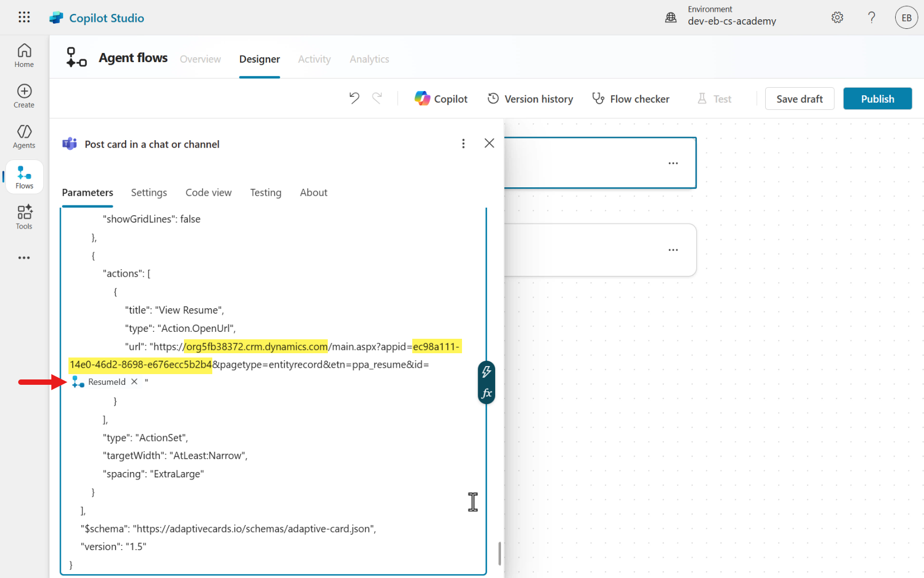Remove the ResumeId dynamic token
924x578 pixels.
[134, 382]
